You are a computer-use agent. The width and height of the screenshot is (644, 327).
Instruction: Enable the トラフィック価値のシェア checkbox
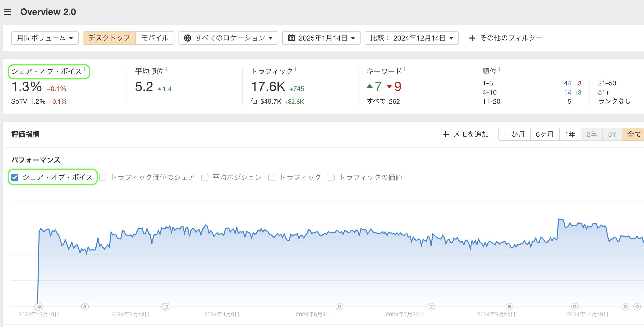pos(103,177)
